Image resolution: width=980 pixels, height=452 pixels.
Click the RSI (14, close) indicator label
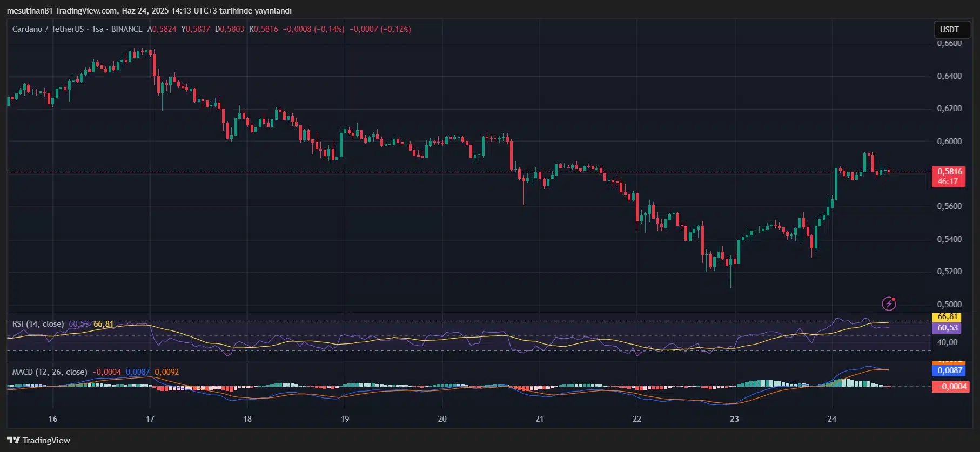point(38,324)
